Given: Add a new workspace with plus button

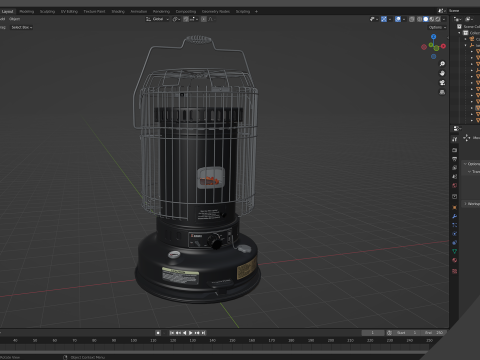Looking at the screenshot, I should click(x=256, y=11).
